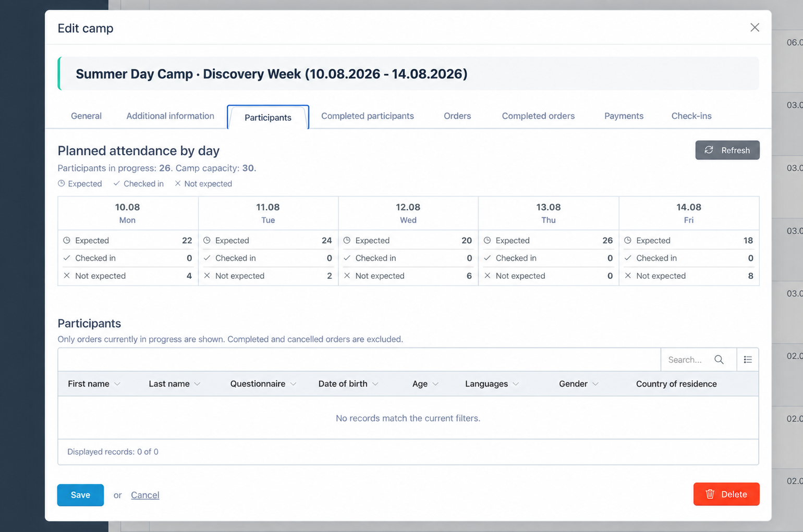
Task: Click the Expected count 24 for 11.08
Action: (327, 240)
